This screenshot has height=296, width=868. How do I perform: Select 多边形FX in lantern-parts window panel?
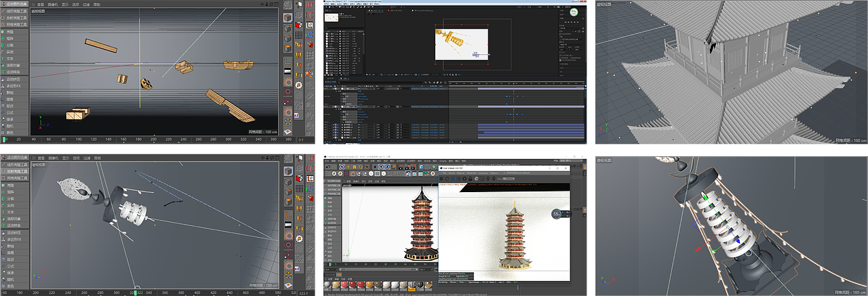(15, 240)
